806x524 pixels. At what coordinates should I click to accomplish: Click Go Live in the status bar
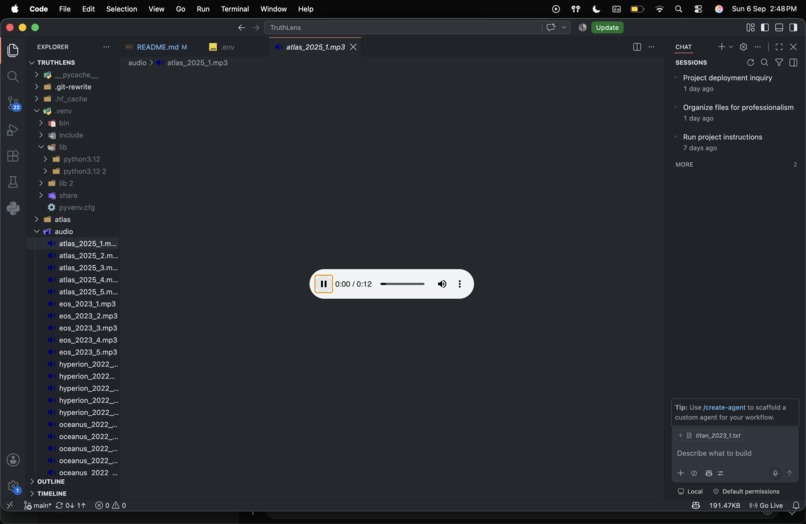[766, 505]
